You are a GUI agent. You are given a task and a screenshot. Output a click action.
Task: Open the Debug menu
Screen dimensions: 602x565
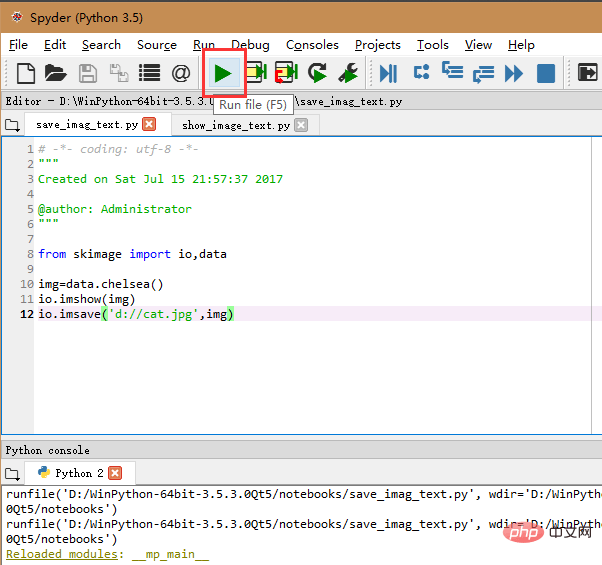(250, 45)
